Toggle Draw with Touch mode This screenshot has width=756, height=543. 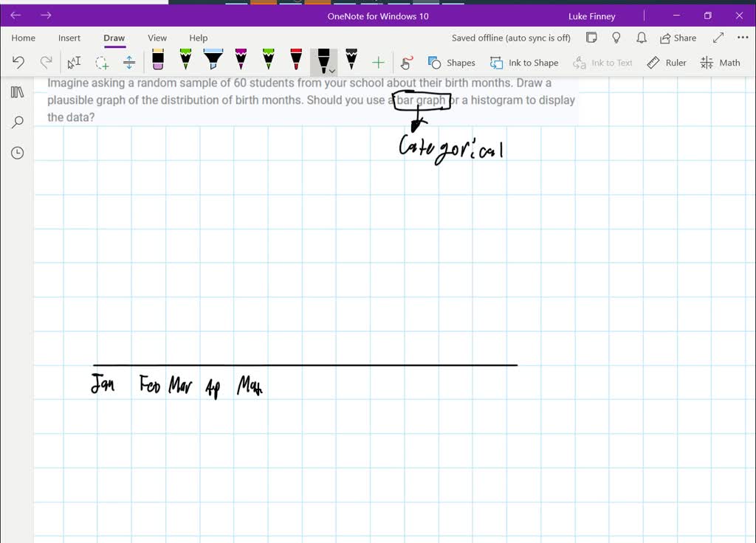click(406, 63)
